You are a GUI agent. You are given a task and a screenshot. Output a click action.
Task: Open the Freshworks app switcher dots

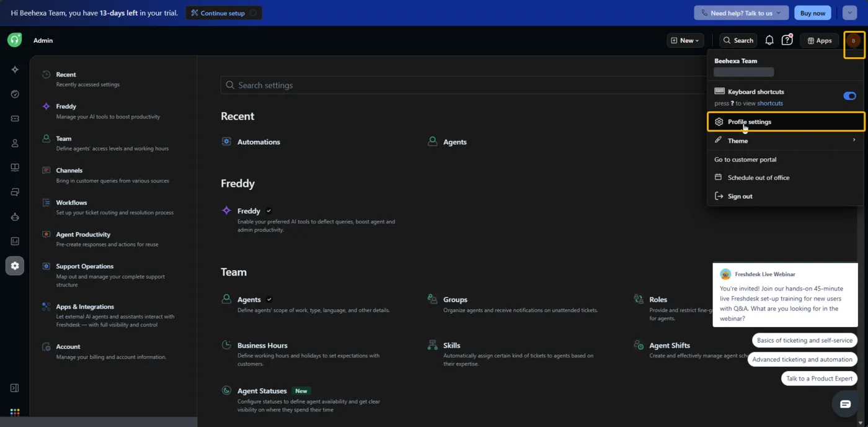click(15, 411)
